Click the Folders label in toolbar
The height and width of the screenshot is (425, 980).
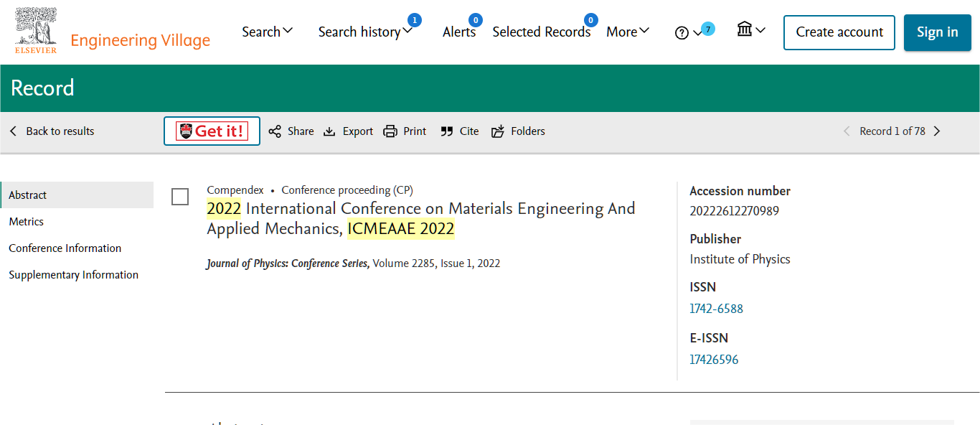[x=528, y=131]
